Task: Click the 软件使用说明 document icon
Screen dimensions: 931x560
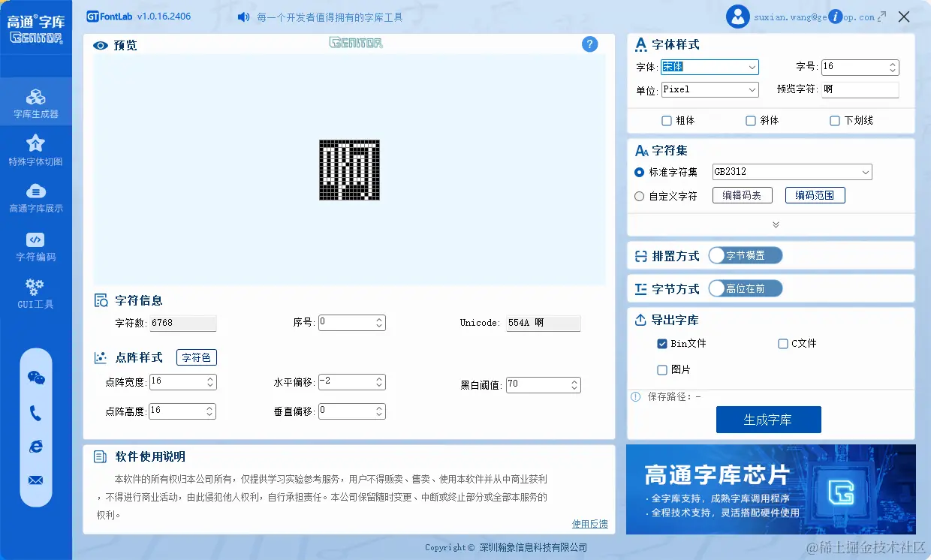Action: point(100,456)
